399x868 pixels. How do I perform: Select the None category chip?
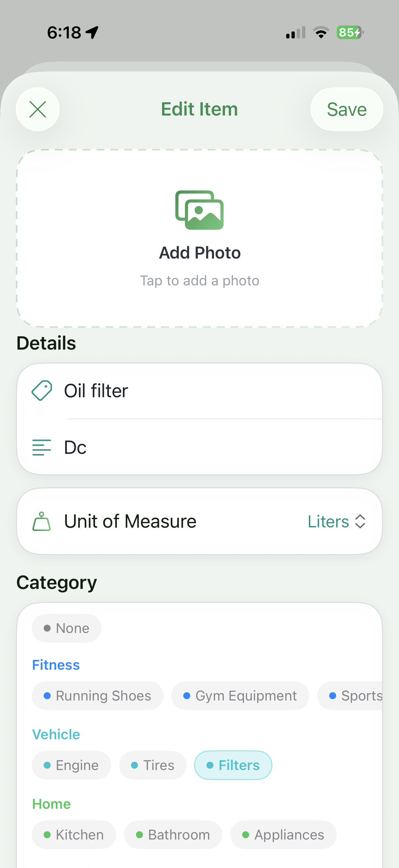67,628
